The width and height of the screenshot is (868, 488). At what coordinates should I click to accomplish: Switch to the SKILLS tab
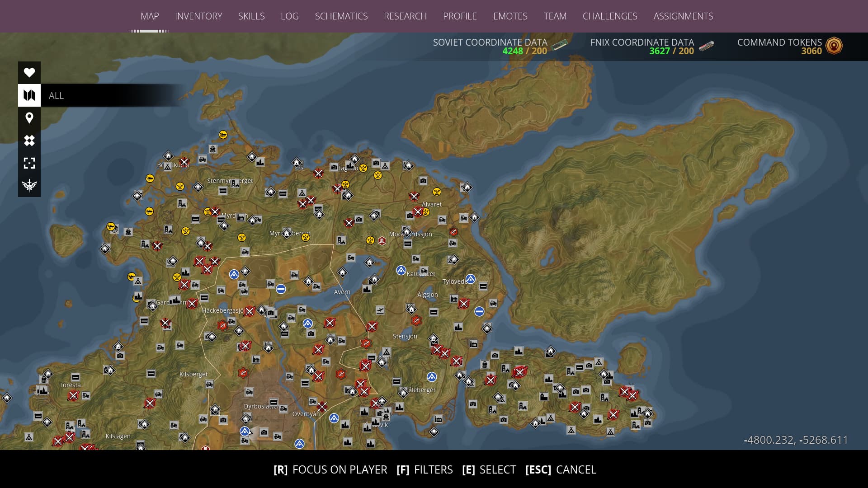[x=251, y=16]
